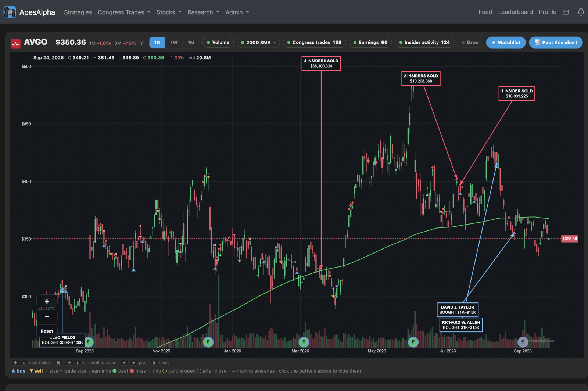This screenshot has width=588, height=391.
Task: Click the Richard W. Allen bought annotation
Action: coord(461,325)
